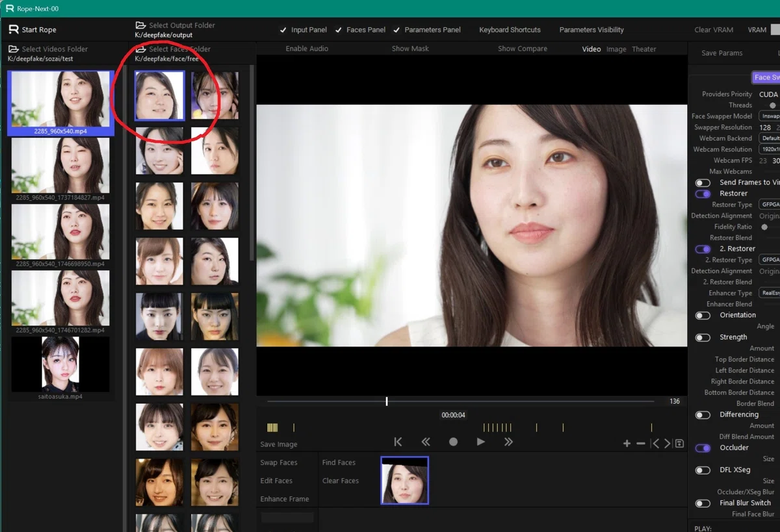Disable the 2. Restorer toggle
The width and height of the screenshot is (780, 532).
point(703,249)
